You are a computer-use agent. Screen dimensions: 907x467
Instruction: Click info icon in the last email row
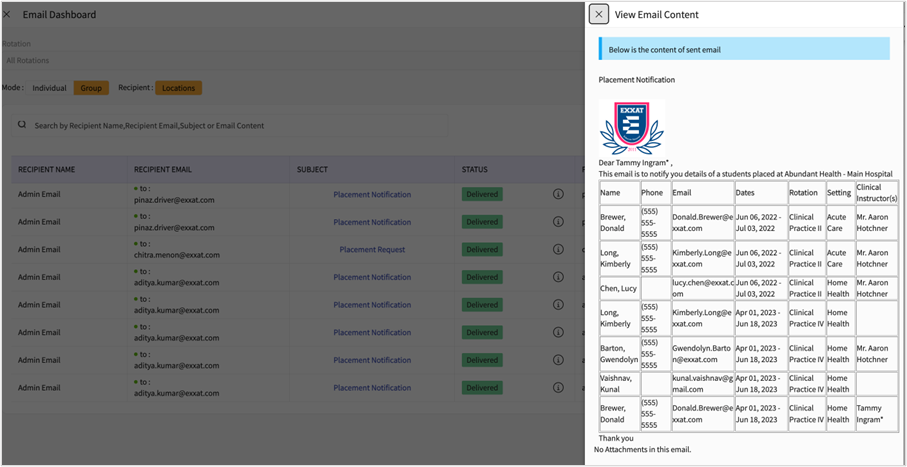[x=558, y=388]
